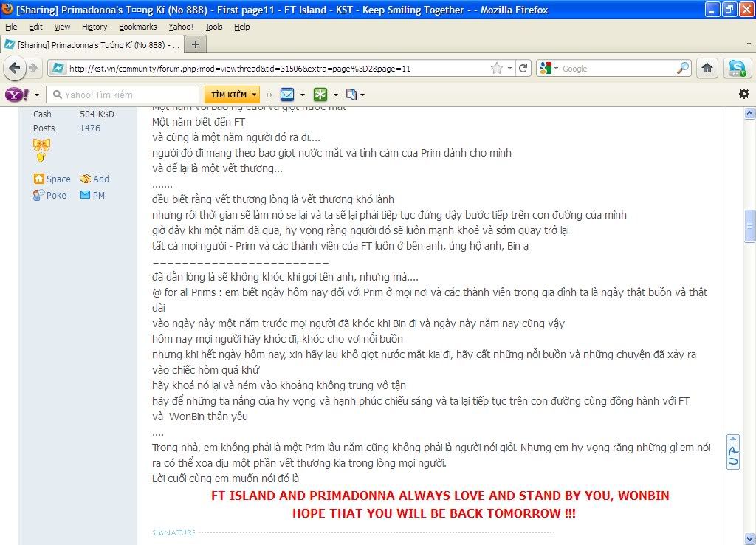Click red text "HOPE THAT YOU WILL BE BACK TOMORROW"
756x545 pixels.
tap(434, 513)
